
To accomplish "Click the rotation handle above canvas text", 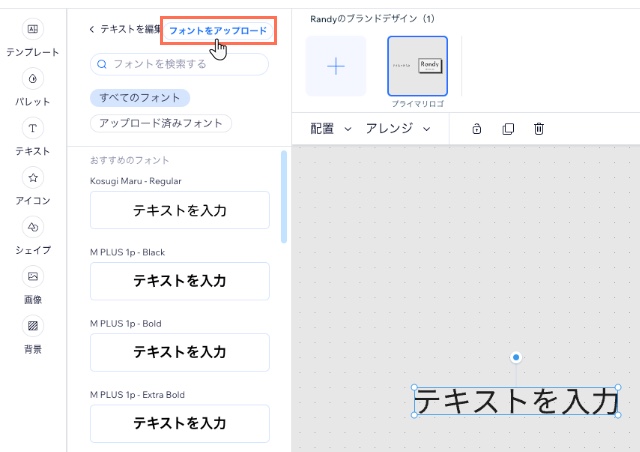I will [x=516, y=357].
